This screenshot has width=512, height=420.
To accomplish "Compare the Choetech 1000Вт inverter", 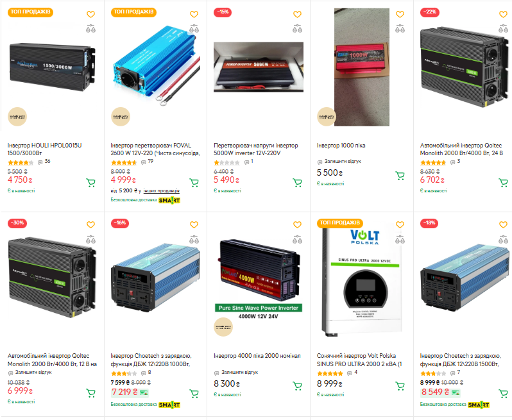I will (x=194, y=240).
